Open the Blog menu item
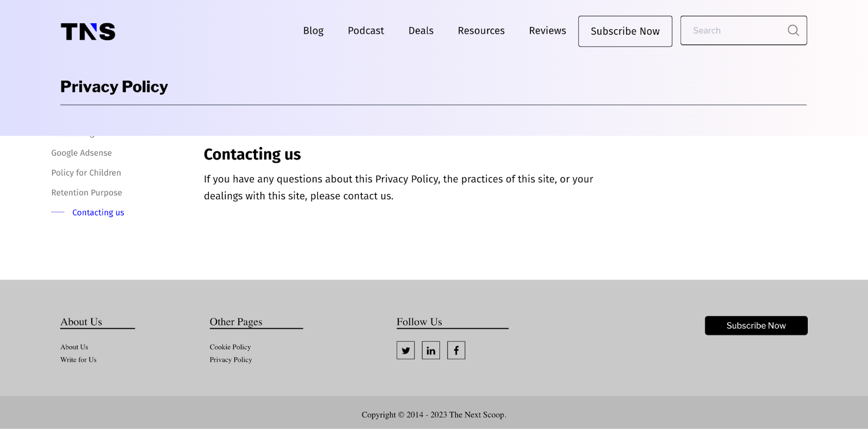This screenshot has width=868, height=429. click(x=313, y=31)
